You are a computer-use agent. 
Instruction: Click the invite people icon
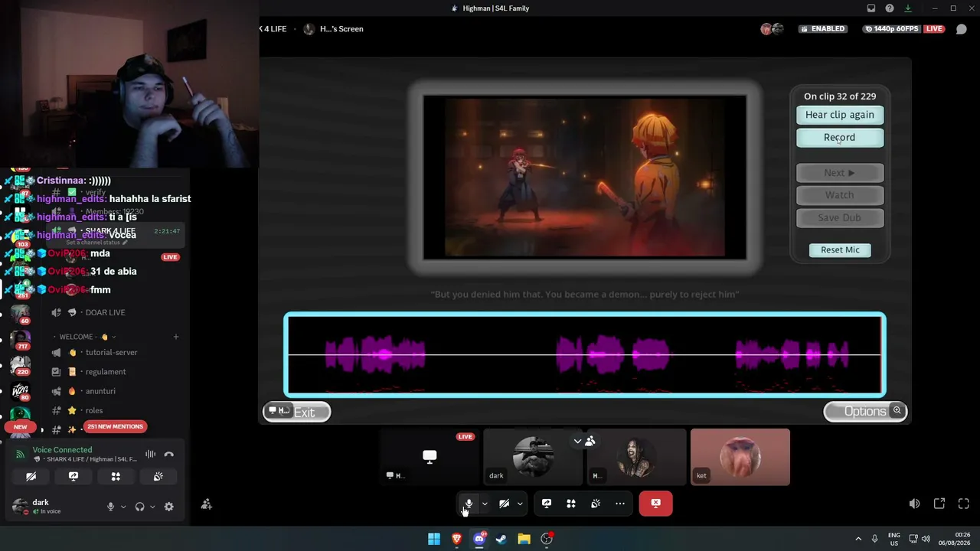206,504
